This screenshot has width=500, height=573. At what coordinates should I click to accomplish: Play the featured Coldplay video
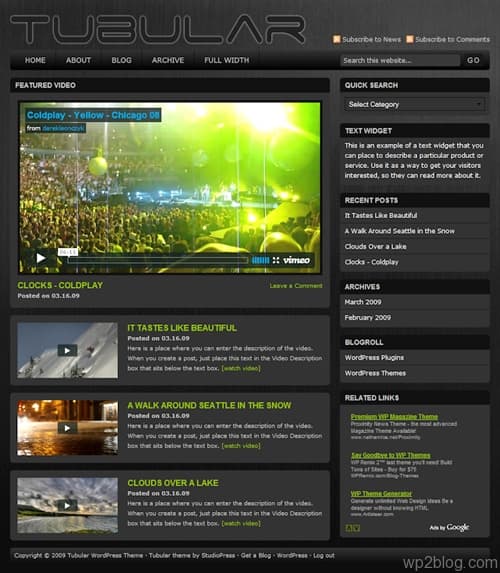pyautogui.click(x=41, y=258)
